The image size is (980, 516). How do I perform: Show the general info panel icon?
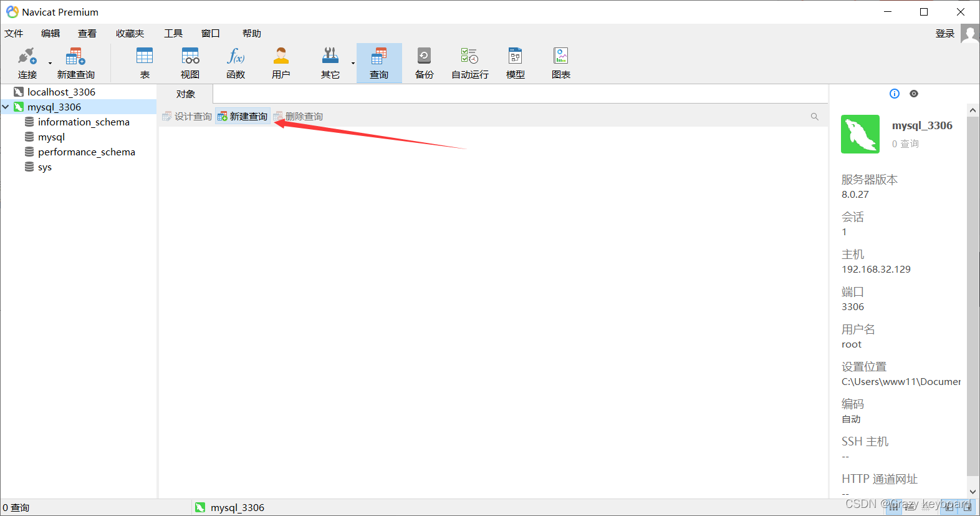895,94
